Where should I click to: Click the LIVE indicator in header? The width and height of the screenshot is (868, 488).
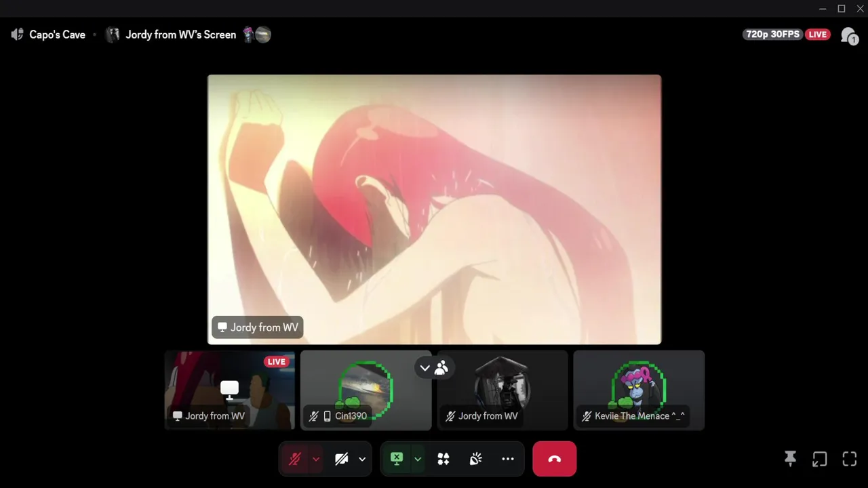pyautogui.click(x=817, y=35)
